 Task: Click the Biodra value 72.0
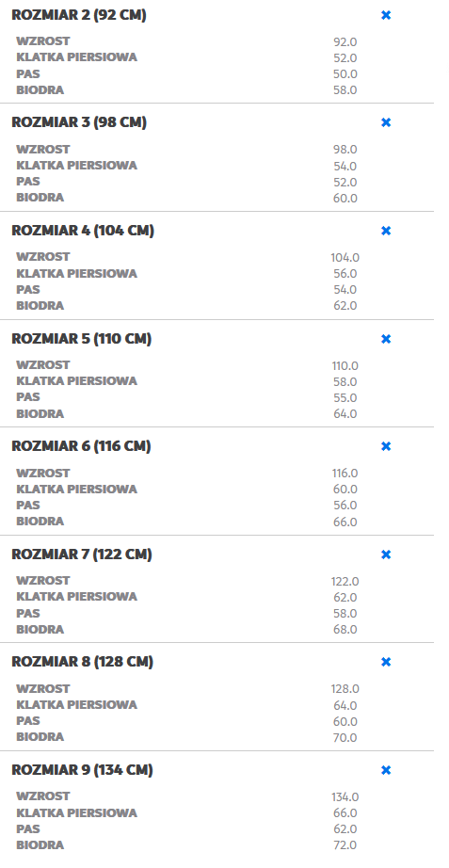coord(345,845)
